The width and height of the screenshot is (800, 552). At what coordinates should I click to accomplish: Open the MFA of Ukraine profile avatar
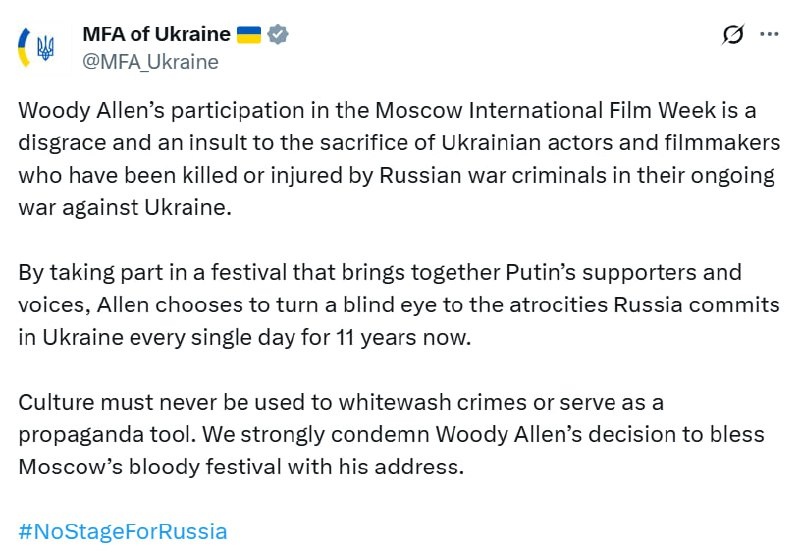[45, 47]
